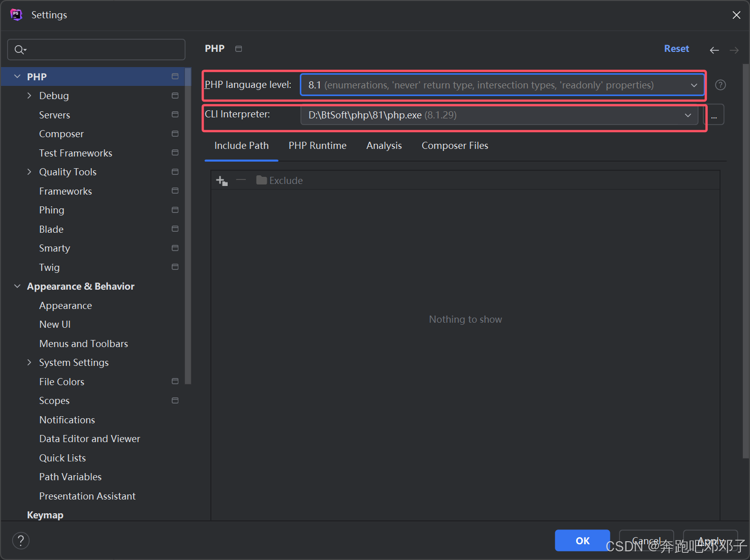Click the Cancel button

pos(646,541)
